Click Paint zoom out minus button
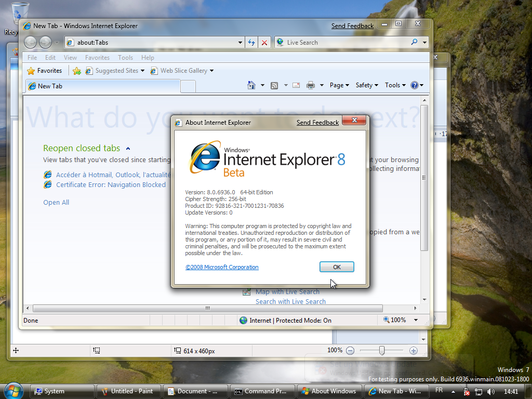Image resolution: width=532 pixels, height=399 pixels. click(350, 351)
